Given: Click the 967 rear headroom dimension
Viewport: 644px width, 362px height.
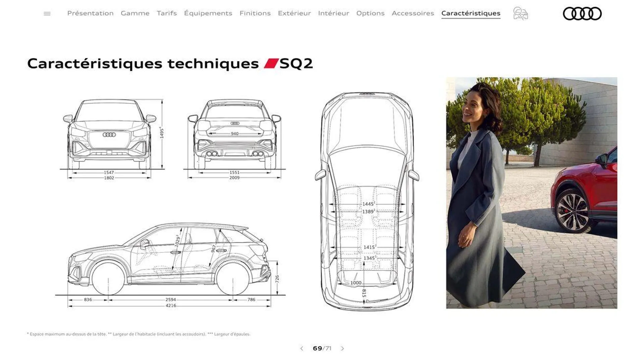Looking at the screenshot, I should pos(214,249).
